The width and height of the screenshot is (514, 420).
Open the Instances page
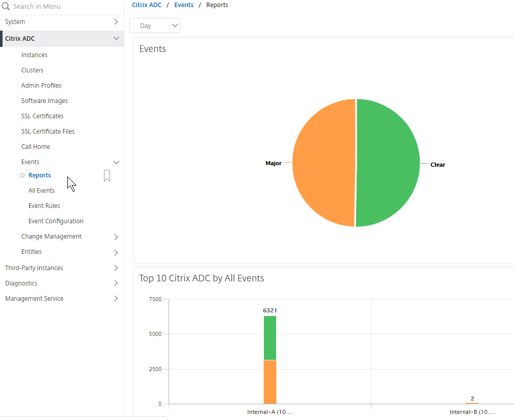coord(35,55)
